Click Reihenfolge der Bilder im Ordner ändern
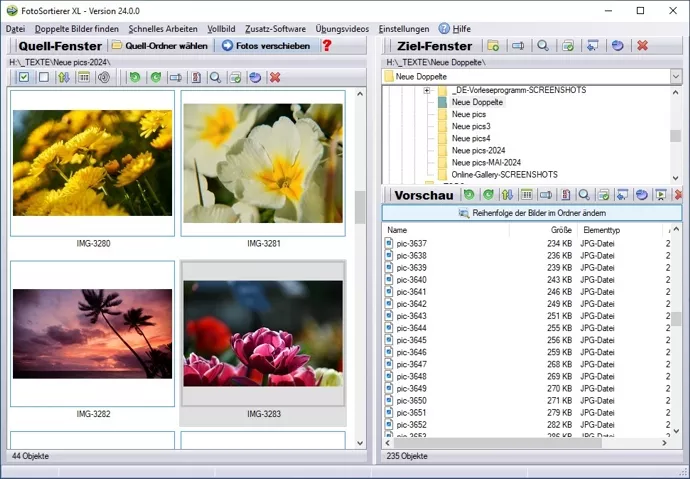This screenshot has width=690, height=479. point(532,213)
